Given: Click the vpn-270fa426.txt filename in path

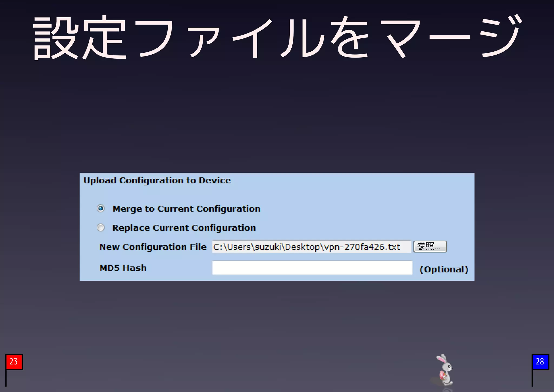Looking at the screenshot, I should pos(362,247).
